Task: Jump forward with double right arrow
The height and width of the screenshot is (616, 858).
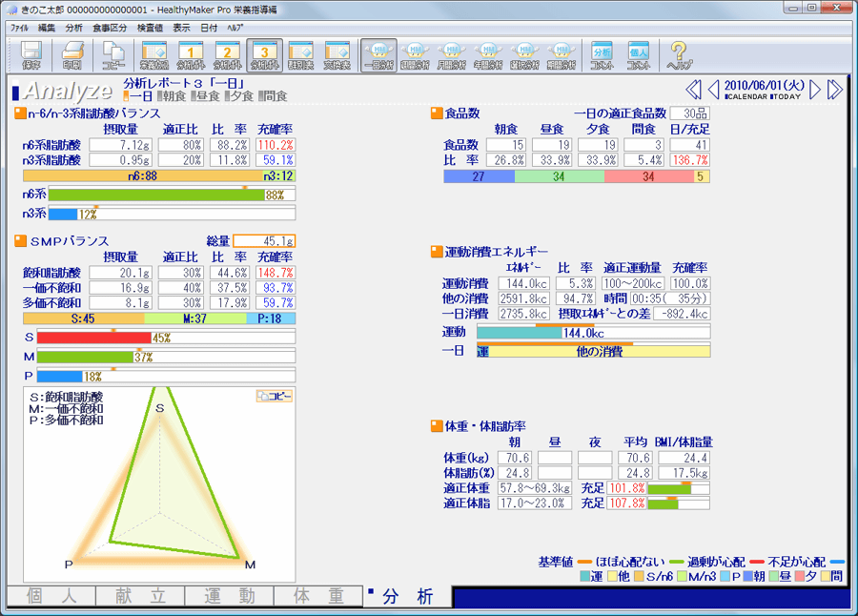Action: click(x=835, y=90)
